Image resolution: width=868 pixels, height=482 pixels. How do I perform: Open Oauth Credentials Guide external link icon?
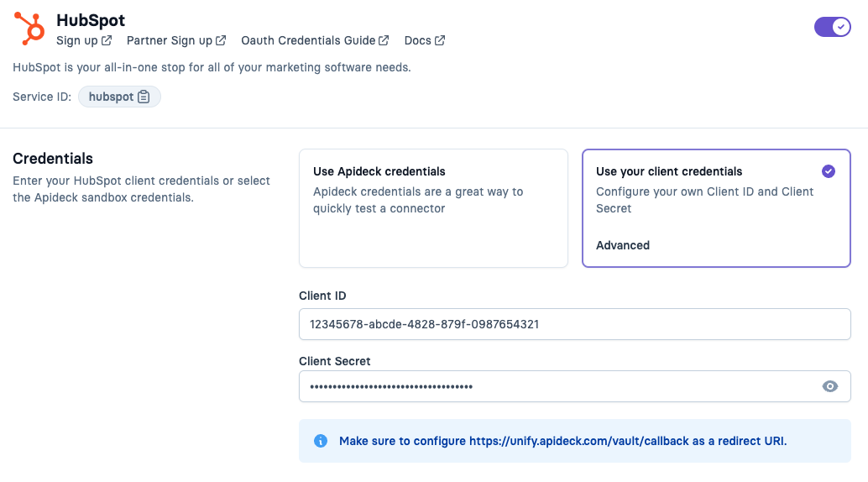(384, 40)
